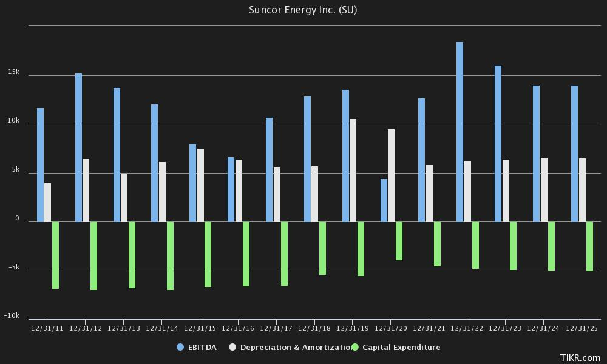Select the 12/31/21 white depreciation bar
Screen dimensions: 607x364
point(429,194)
